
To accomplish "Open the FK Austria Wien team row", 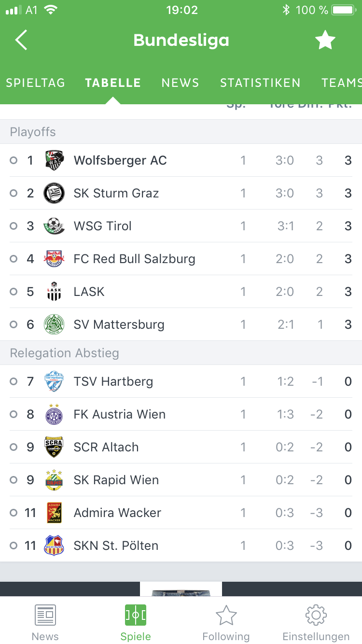I will tap(181, 414).
